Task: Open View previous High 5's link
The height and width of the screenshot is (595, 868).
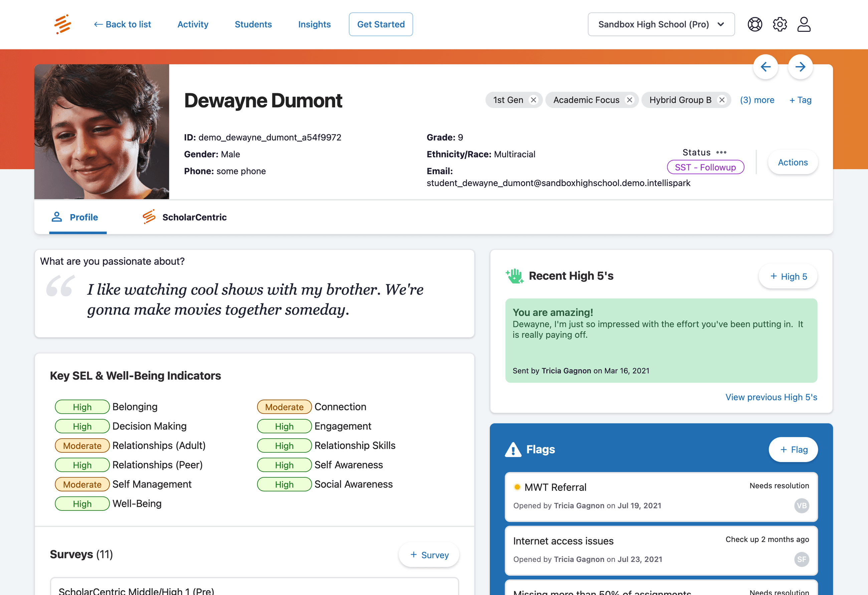Action: pyautogui.click(x=771, y=397)
